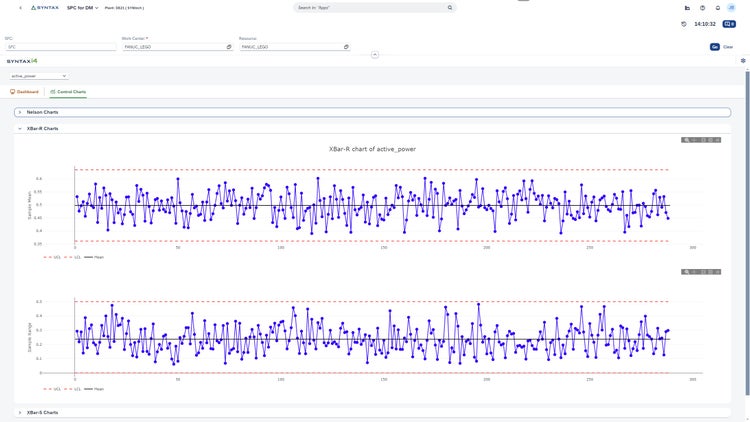The width and height of the screenshot is (750, 422).
Task: Click the Go button
Action: point(715,47)
